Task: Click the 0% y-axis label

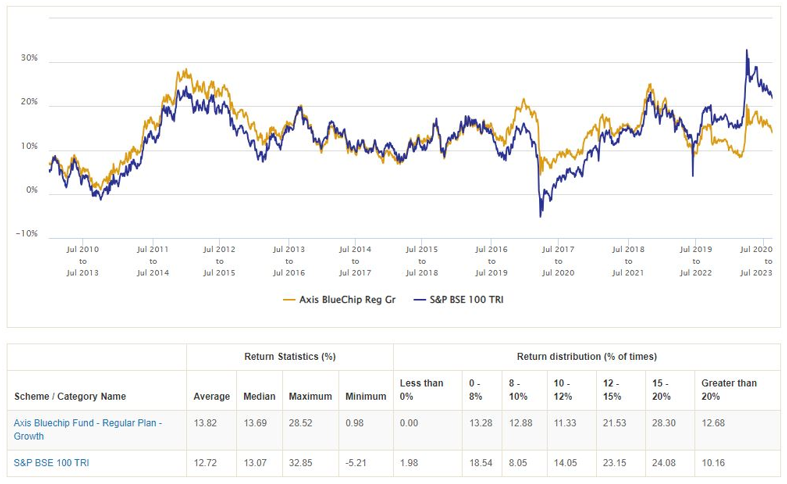Action: point(32,190)
